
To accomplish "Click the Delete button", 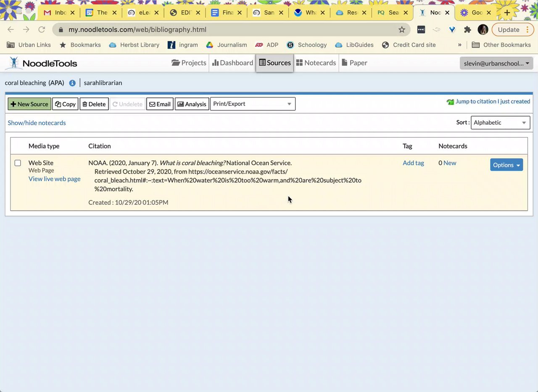I will point(94,104).
